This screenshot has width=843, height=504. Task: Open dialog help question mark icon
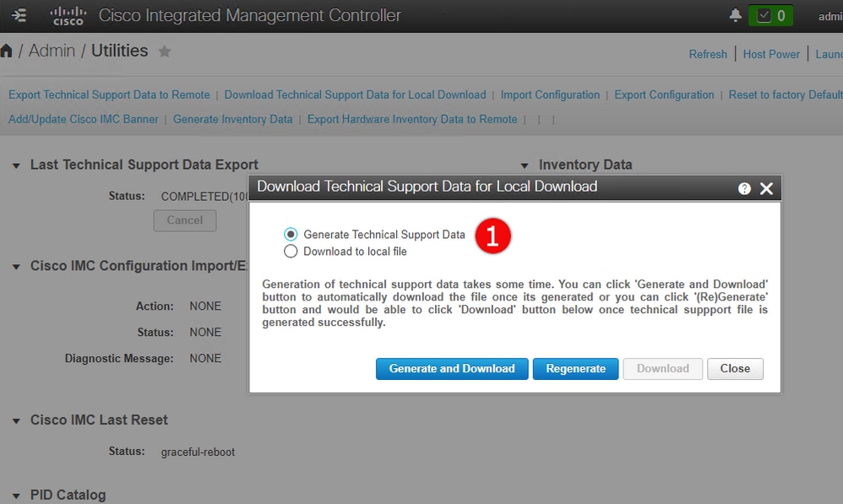744,188
